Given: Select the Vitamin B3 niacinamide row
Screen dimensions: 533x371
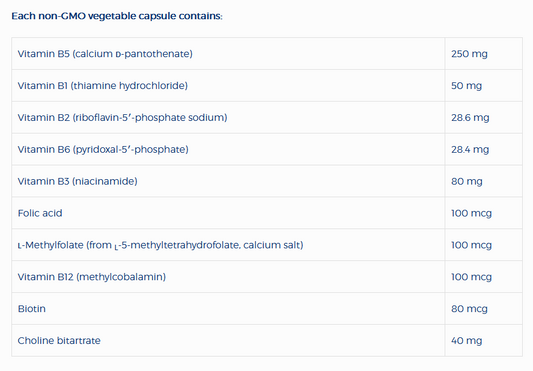Looking at the screenshot, I should coord(267,181).
